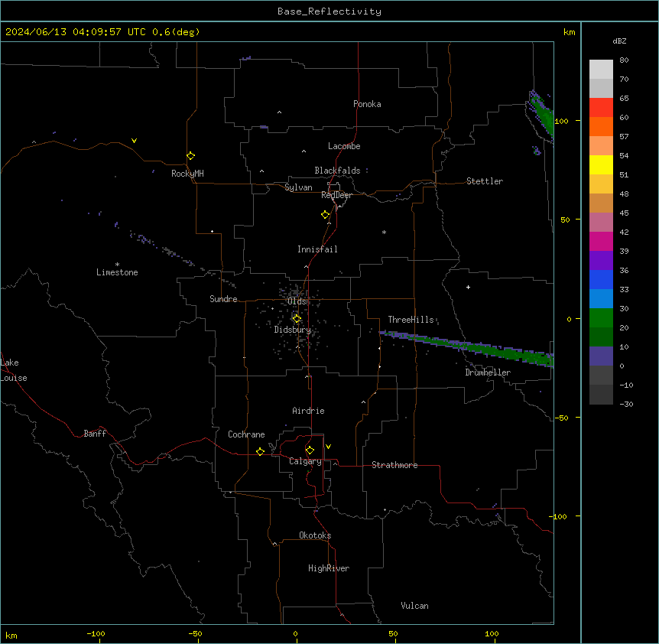This screenshot has height=644, width=659.
Task: Click the Base_Reflectivity title text
Action: point(329,11)
